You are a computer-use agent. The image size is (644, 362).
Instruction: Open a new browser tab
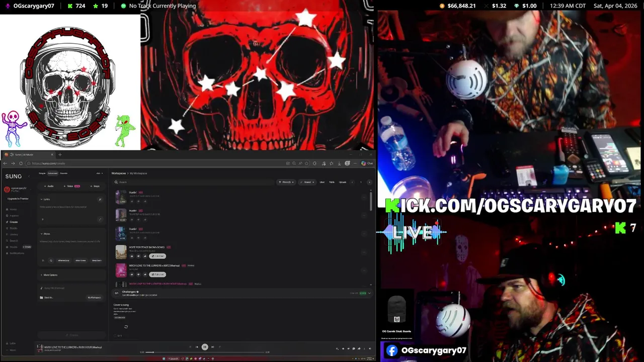click(60, 154)
